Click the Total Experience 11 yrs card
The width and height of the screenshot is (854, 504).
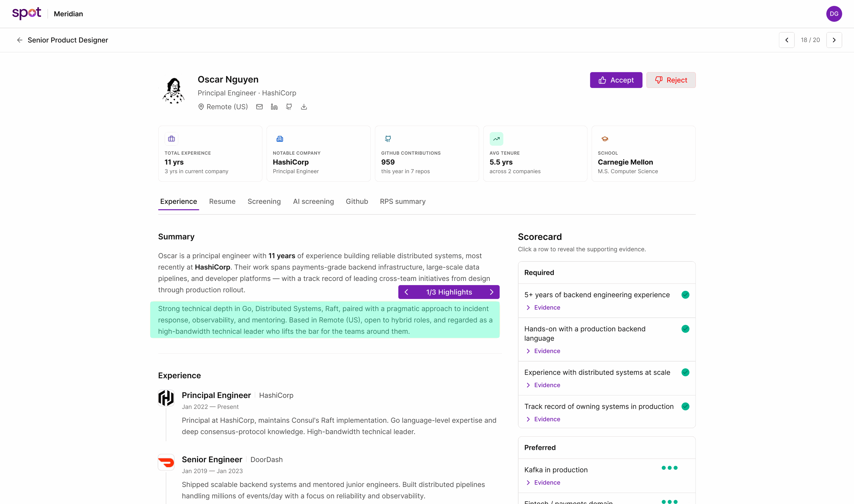(x=210, y=153)
